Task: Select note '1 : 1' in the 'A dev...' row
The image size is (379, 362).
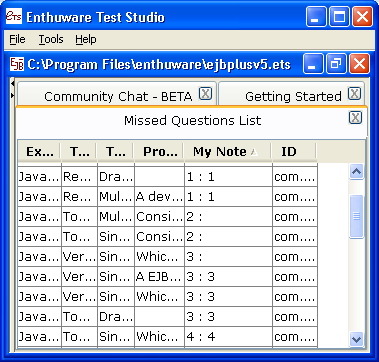Action: [x=228, y=197]
